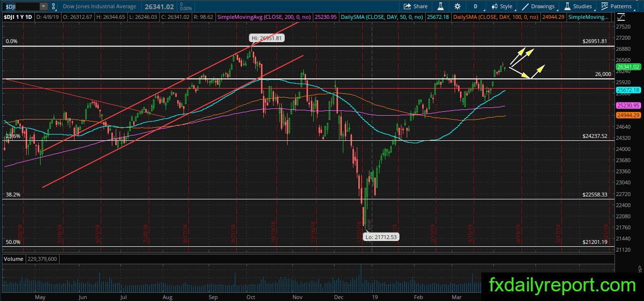Click the 23.6% retracement label
This screenshot has width=644, height=301.
[13, 136]
